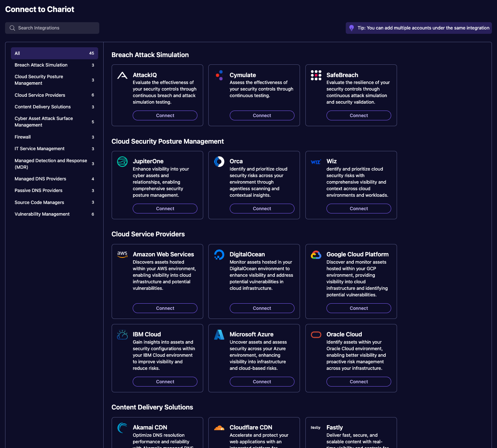Image resolution: width=497 pixels, height=448 pixels.
Task: Filter by Breach Attack Simulation category
Action: pos(55,65)
